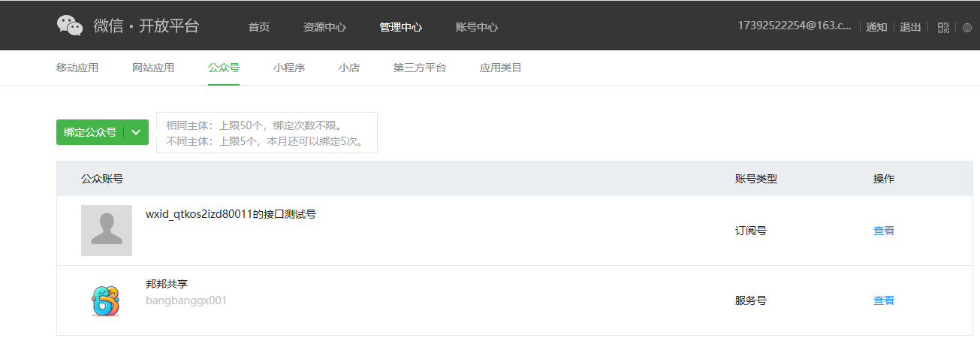Image resolution: width=980 pixels, height=338 pixels.
Task: Open 通知 notifications link
Action: point(876,27)
